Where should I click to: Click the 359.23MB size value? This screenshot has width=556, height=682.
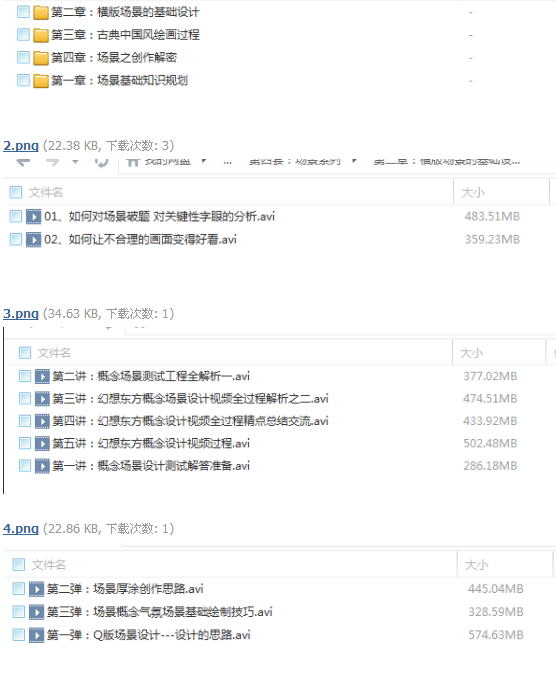[492, 239]
